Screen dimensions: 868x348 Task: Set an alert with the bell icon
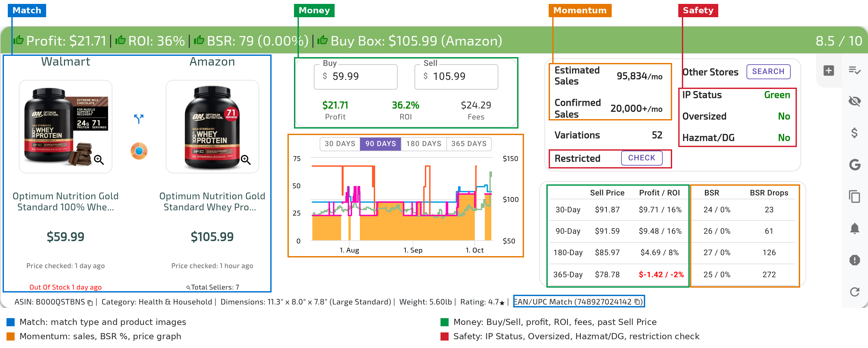pyautogui.click(x=855, y=229)
